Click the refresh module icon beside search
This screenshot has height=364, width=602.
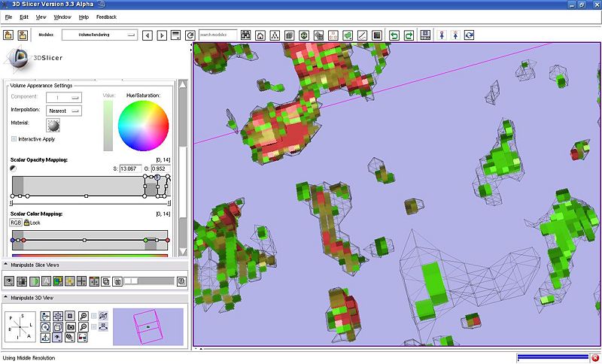(x=190, y=35)
